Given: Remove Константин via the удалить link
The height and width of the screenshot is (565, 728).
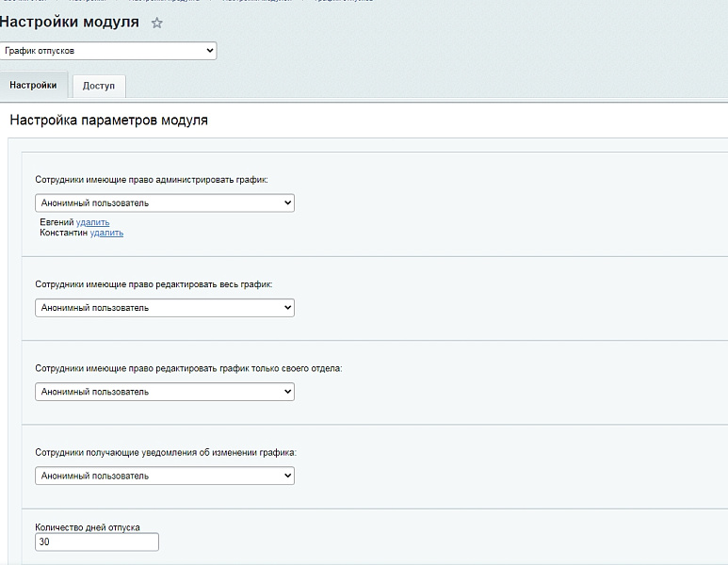Looking at the screenshot, I should pos(106,233).
